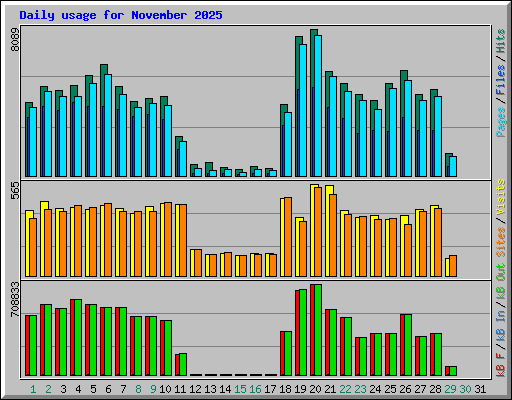Click day 12 on the x-axis

195,389
